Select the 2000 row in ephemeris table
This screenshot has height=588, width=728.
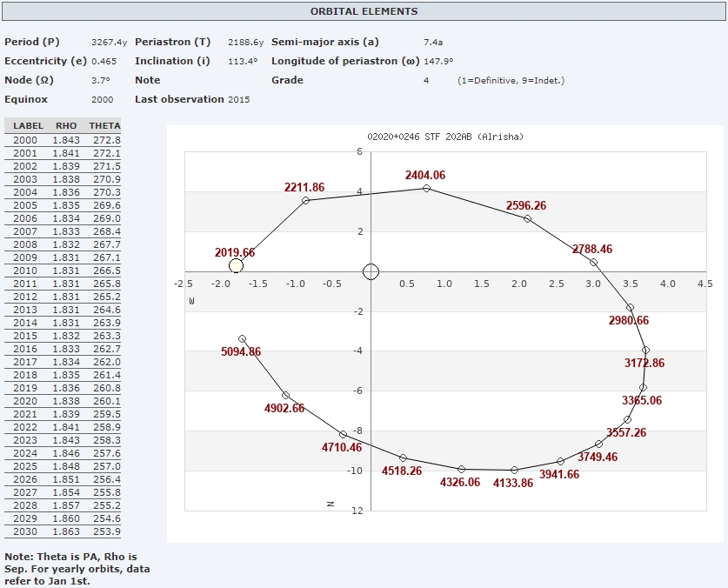pyautogui.click(x=63, y=140)
